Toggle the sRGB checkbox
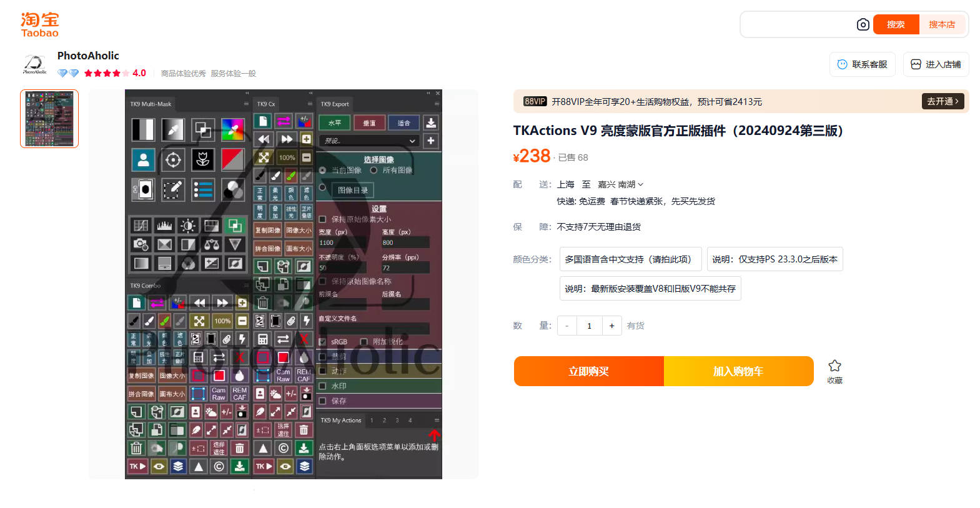Viewport: 980px width, 508px height. 323,342
